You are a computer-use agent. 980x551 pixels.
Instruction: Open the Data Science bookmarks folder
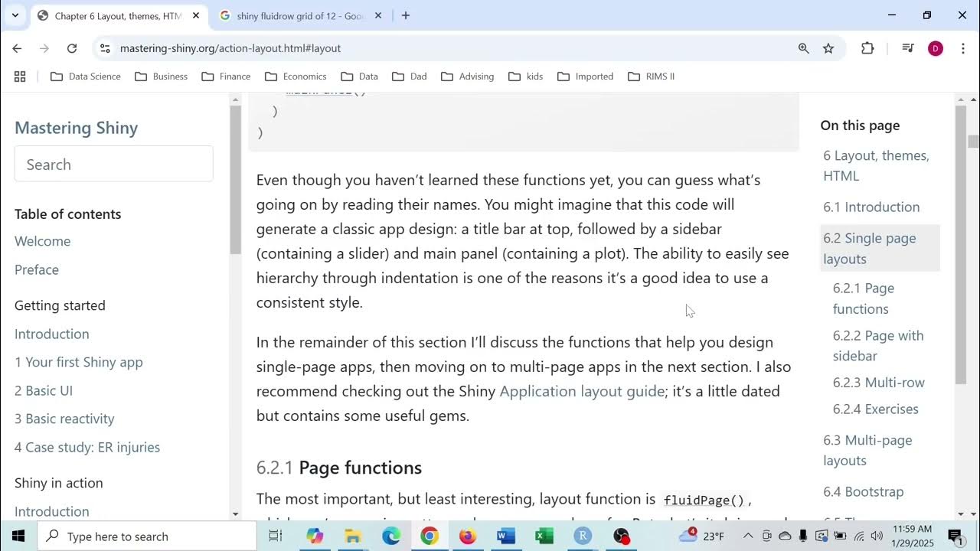click(86, 77)
